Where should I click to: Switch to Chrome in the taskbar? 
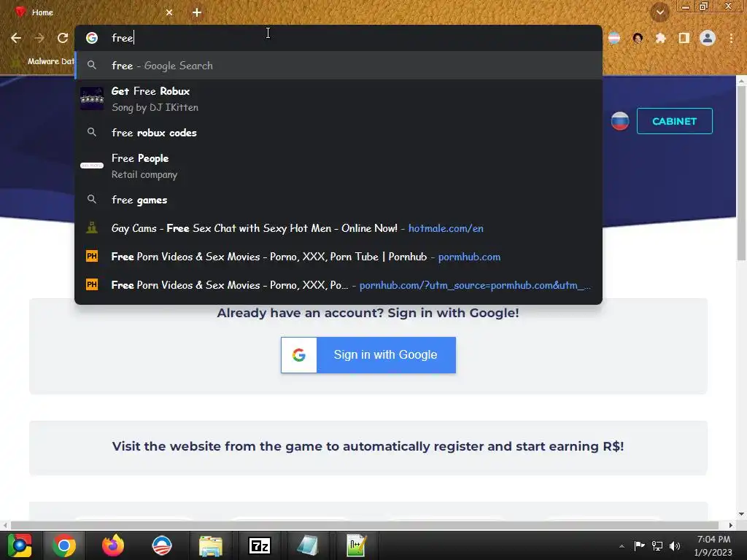(64, 545)
